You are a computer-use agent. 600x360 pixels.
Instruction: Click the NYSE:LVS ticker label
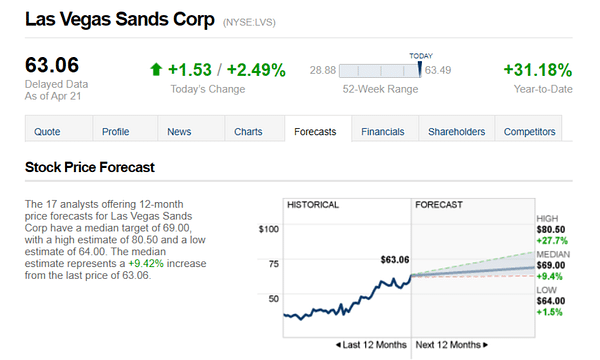[249, 23]
